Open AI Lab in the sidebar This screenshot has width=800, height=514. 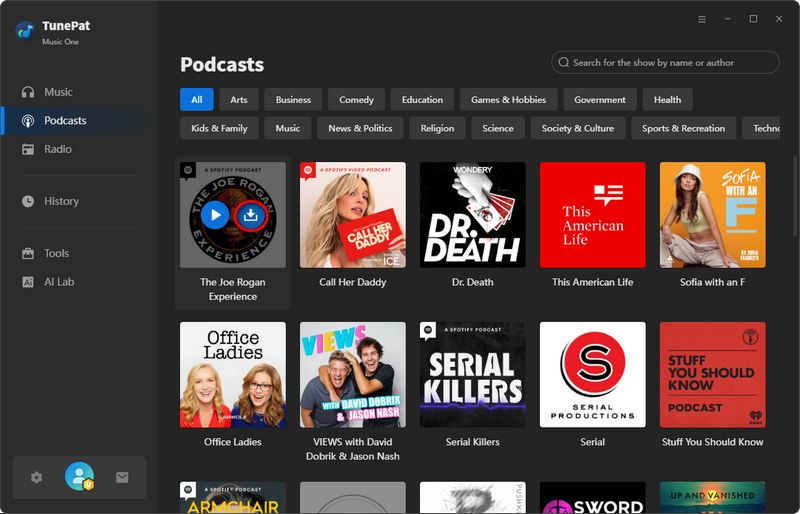point(59,282)
